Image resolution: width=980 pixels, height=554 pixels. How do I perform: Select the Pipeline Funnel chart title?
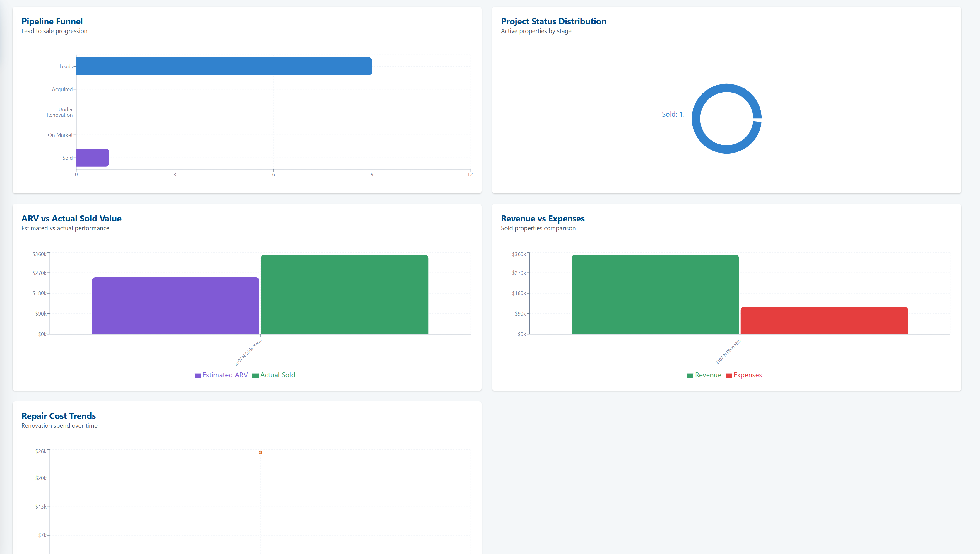(x=52, y=21)
